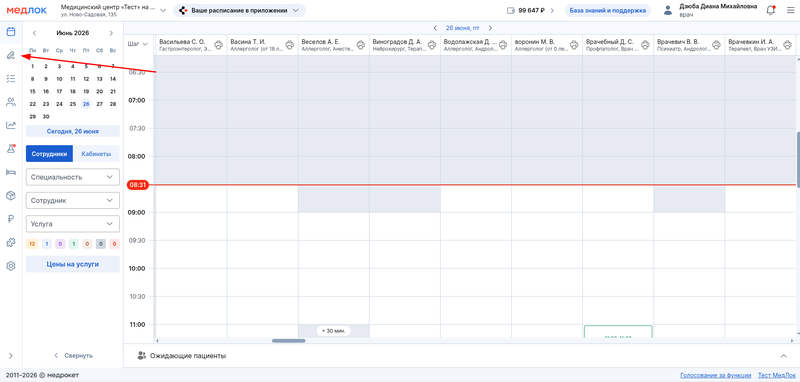Switch view to Кабинеты
The image size is (800, 382).
96,154
